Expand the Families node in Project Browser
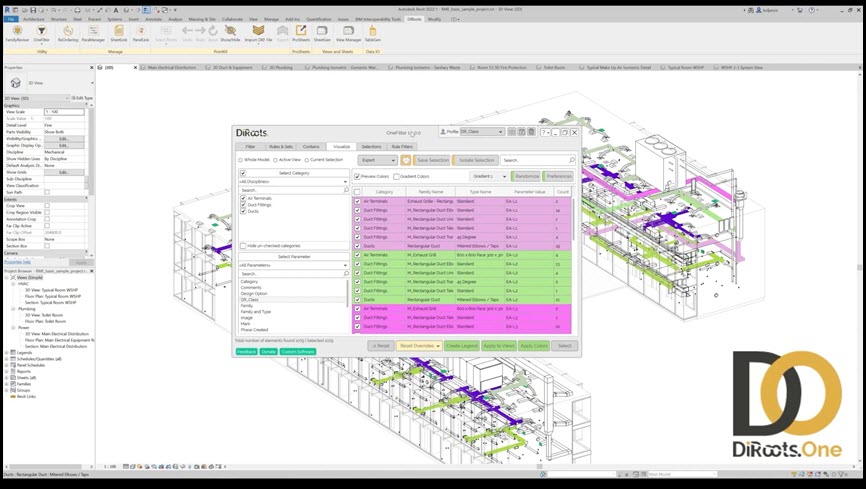Screen dimensions: 866x489 click(7, 384)
